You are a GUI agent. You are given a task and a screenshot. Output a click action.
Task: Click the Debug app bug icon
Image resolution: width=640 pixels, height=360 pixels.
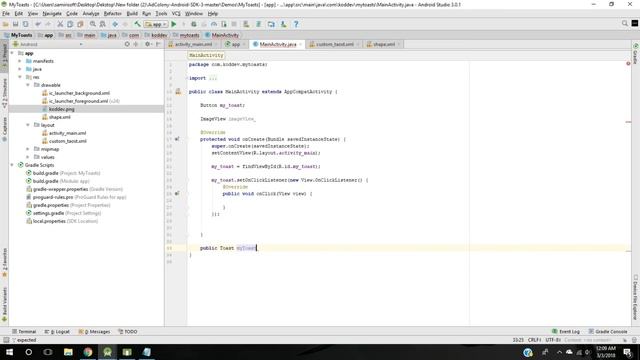pyautogui.click(x=194, y=24)
